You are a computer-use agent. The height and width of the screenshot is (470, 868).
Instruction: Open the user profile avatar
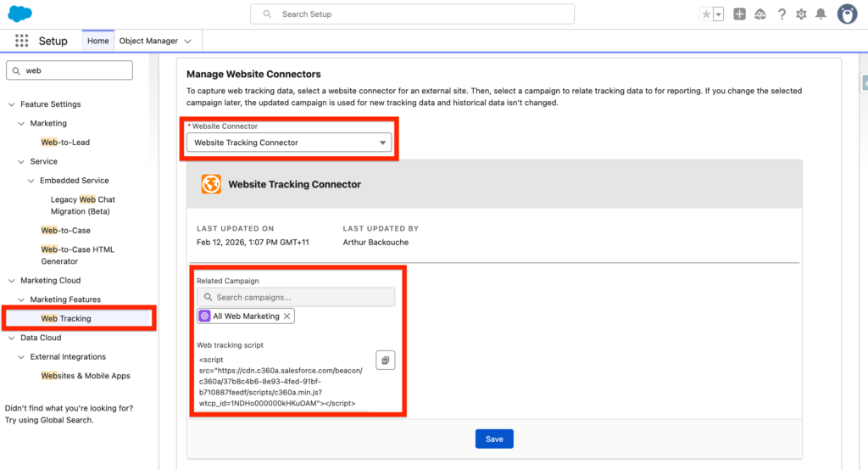(x=847, y=14)
